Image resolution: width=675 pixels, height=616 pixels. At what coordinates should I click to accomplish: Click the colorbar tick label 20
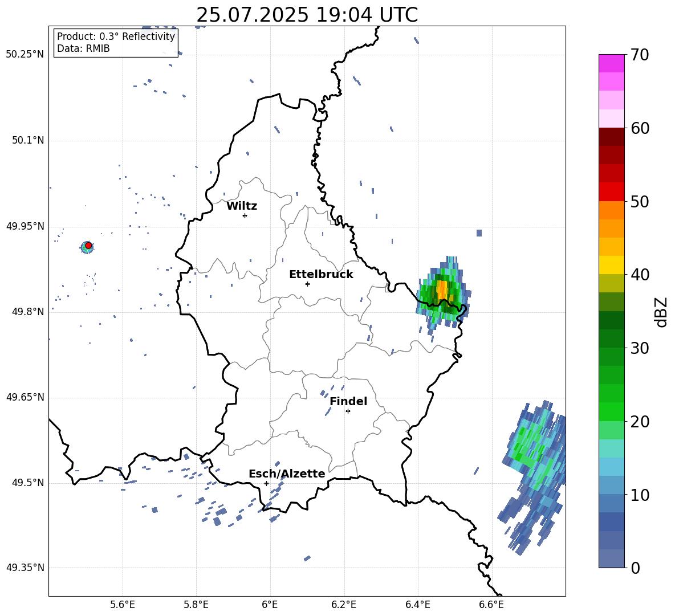(640, 422)
